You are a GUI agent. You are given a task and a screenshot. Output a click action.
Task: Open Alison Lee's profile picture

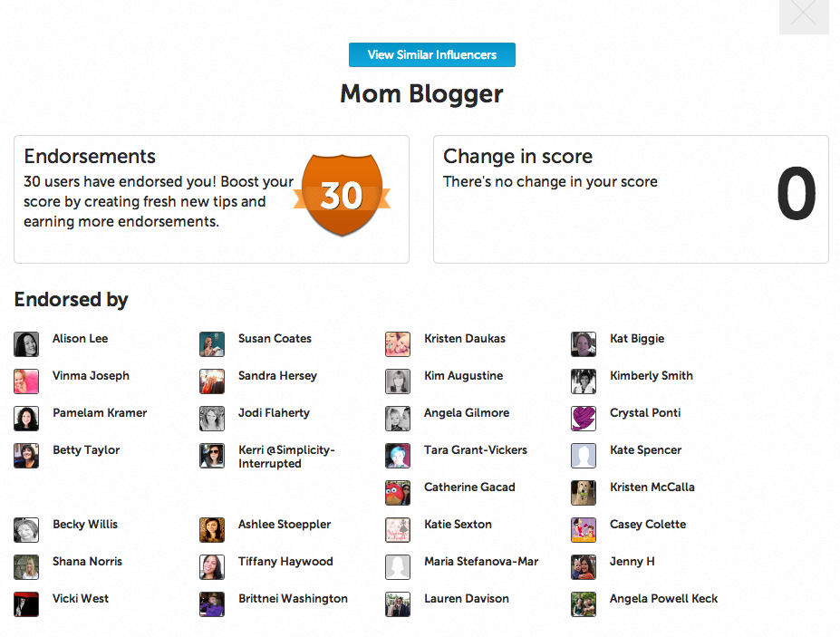[26, 344]
